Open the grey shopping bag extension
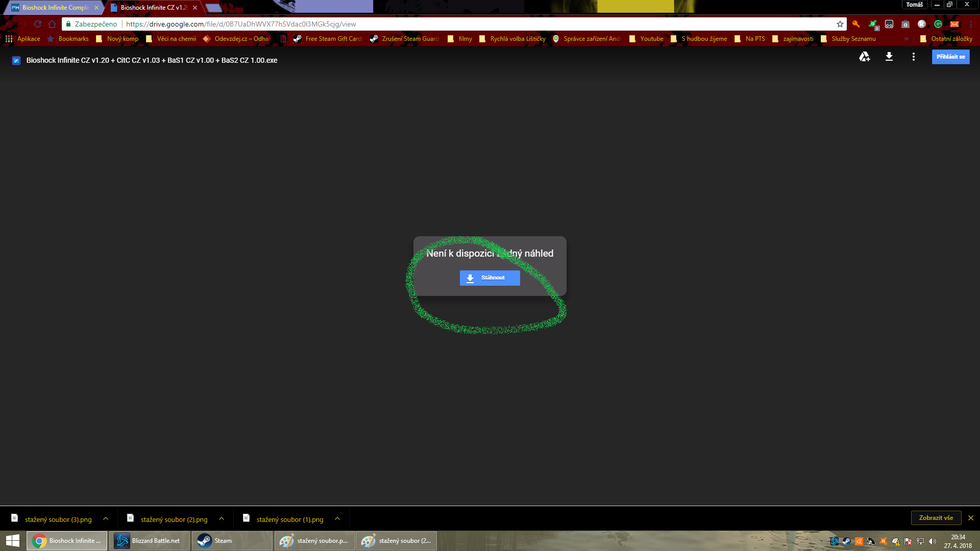Image resolution: width=980 pixels, height=551 pixels. tap(905, 24)
